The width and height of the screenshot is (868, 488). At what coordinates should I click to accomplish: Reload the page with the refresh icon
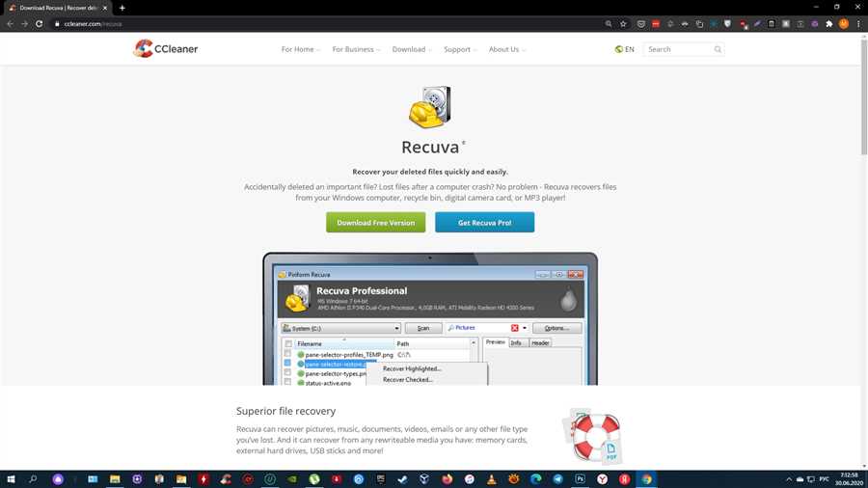click(x=39, y=24)
